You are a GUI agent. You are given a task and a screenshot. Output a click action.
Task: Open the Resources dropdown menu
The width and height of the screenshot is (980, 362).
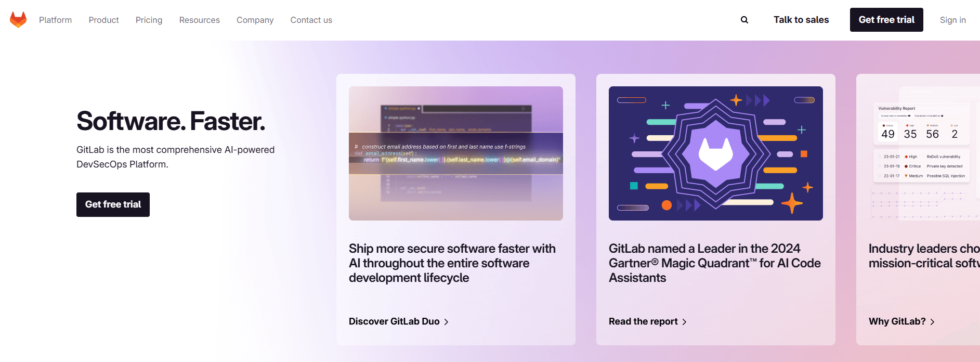(x=199, y=20)
